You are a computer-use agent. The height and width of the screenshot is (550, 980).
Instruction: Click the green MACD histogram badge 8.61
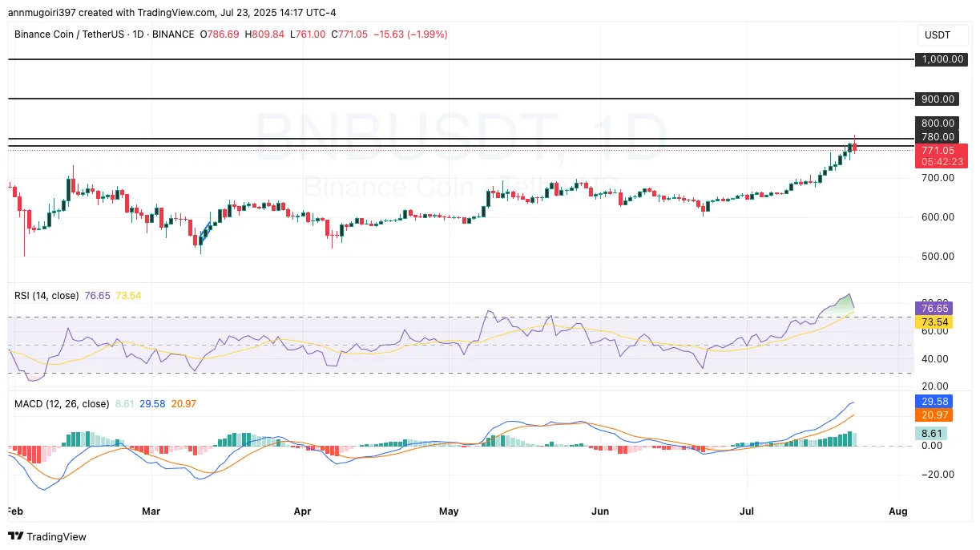(932, 433)
